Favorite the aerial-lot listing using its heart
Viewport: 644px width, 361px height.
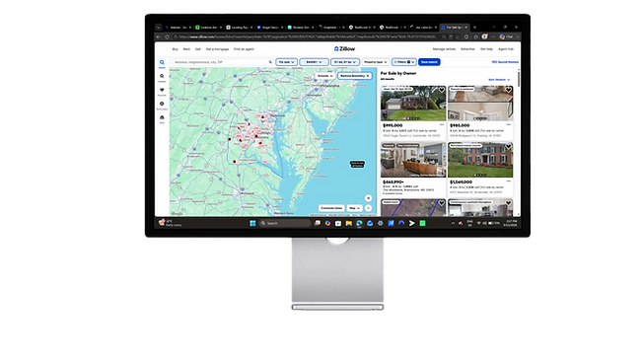(x=442, y=203)
